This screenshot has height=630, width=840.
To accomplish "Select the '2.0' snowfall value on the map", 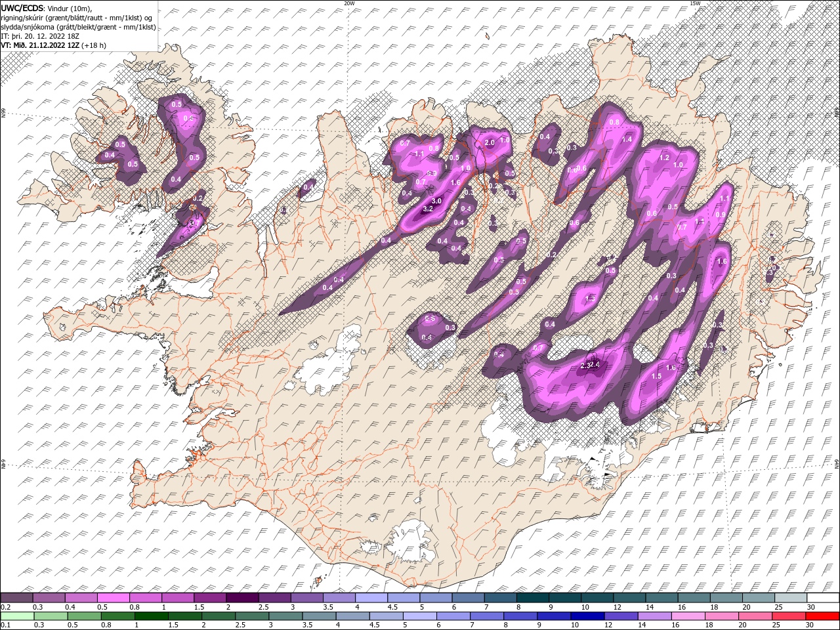I will pos(489,142).
